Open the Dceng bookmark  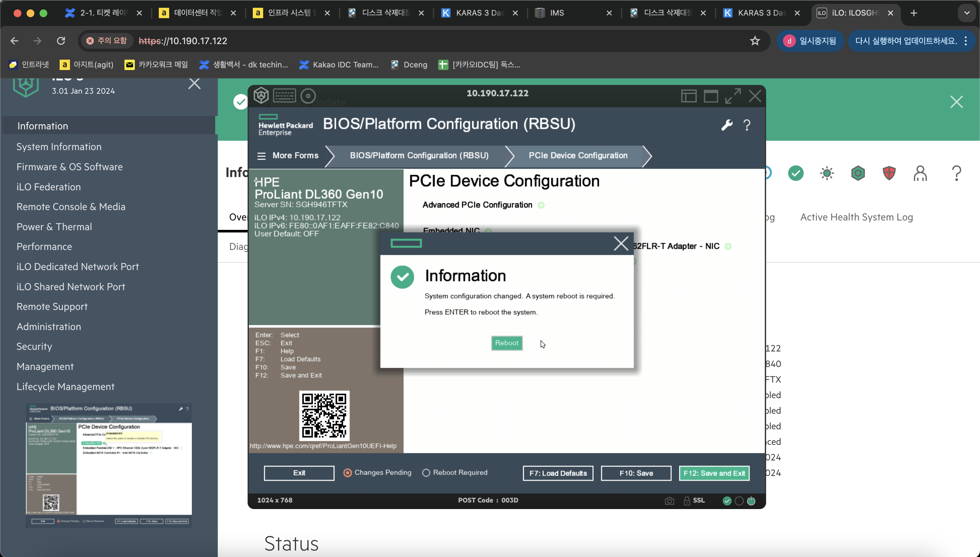409,65
